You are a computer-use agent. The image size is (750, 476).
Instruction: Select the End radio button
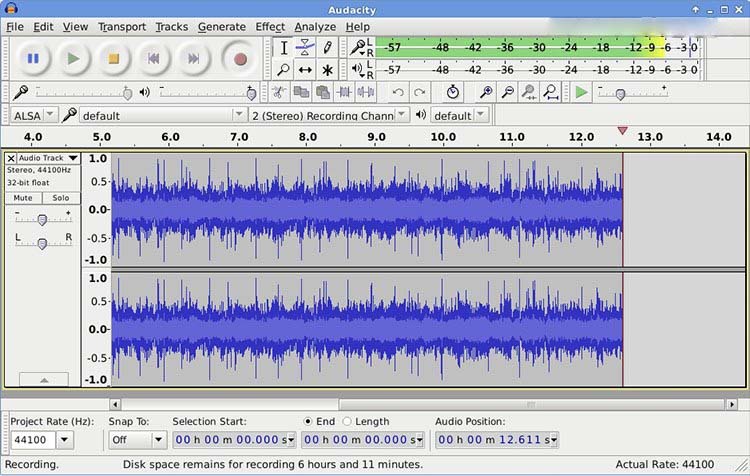coord(308,421)
